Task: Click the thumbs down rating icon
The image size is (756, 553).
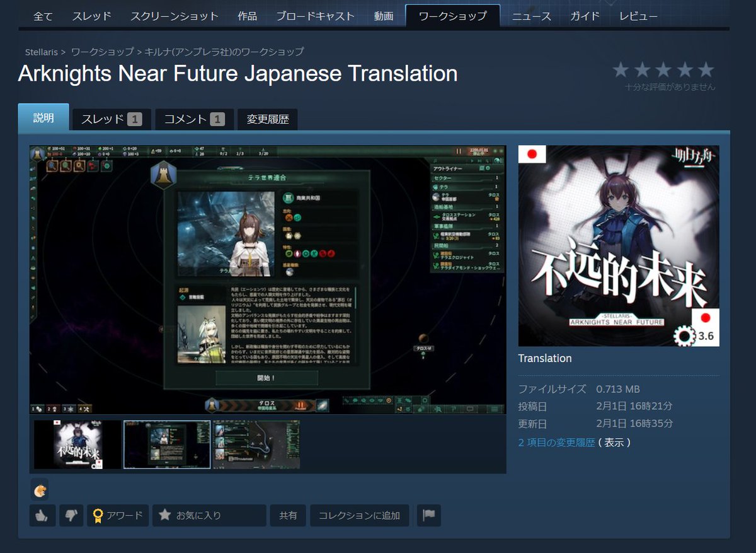Action: tap(71, 515)
